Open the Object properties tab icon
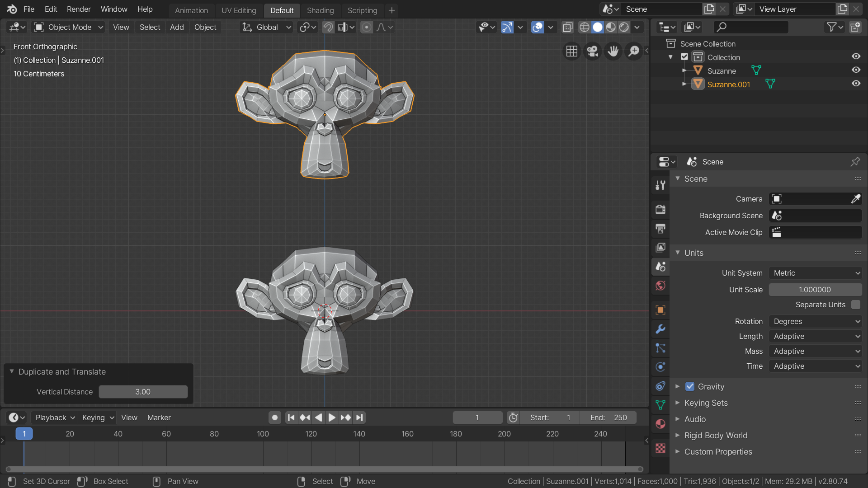Viewport: 868px width, 488px height. pos(660,310)
